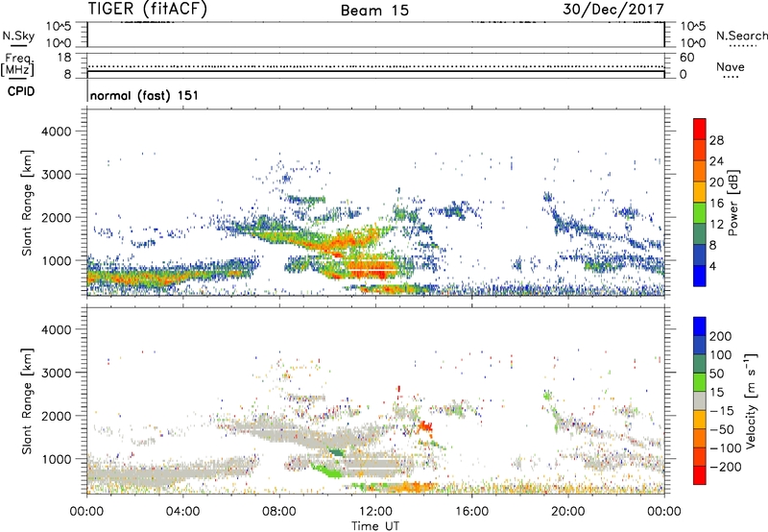
Task: Click the 4000 tick on power panel axis
Action: click(56, 132)
